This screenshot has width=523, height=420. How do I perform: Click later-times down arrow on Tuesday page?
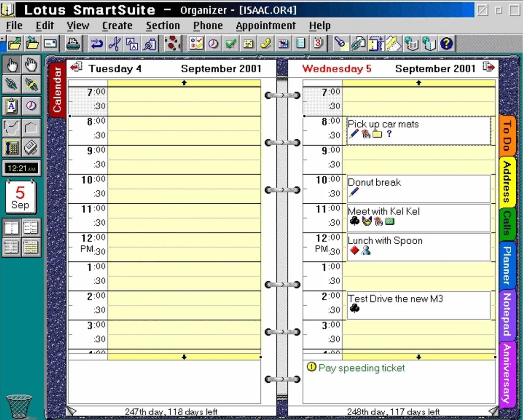point(184,357)
